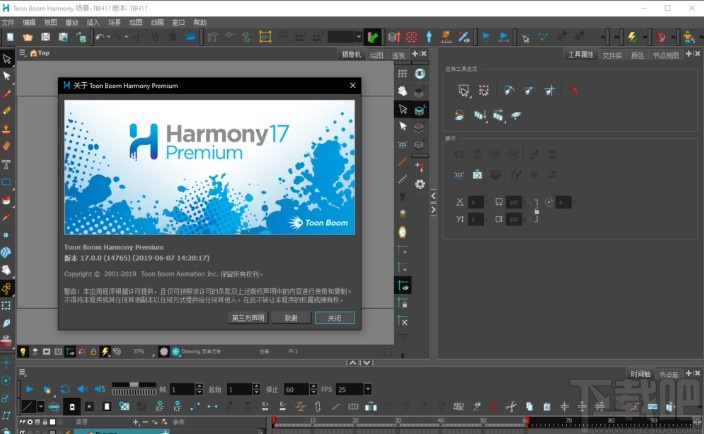This screenshot has width=704, height=434.
Task: Open the line style dropdown in timeline toolbar
Action: pos(40,407)
